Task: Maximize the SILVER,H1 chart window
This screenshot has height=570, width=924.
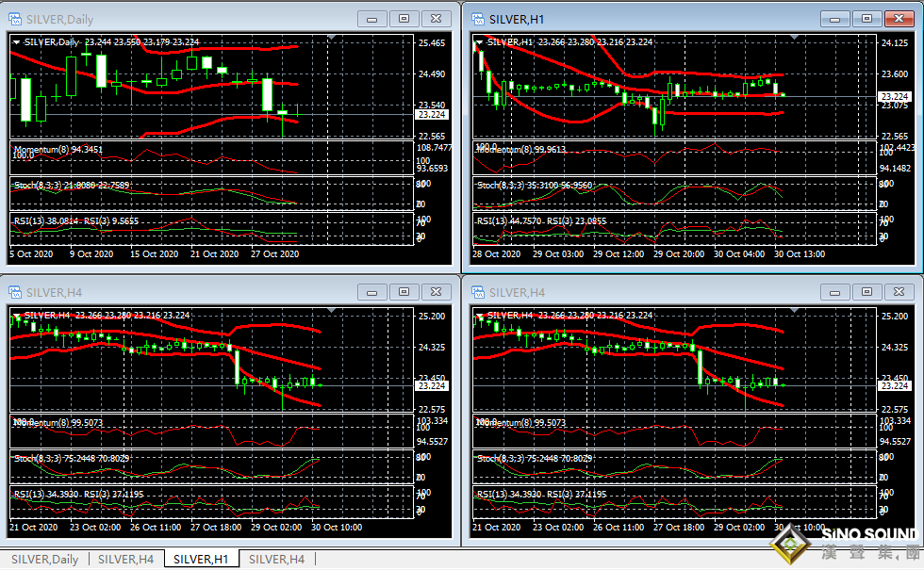Action: [x=866, y=19]
